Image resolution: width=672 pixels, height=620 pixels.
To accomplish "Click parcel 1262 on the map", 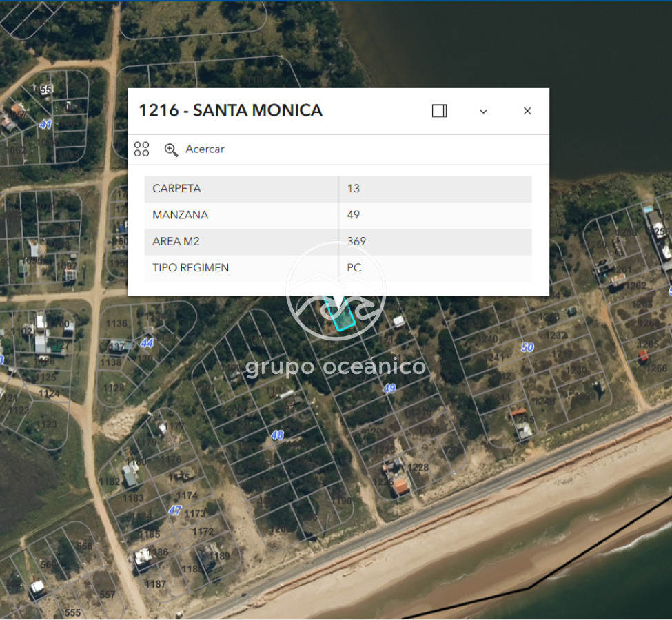I will 636,286.
